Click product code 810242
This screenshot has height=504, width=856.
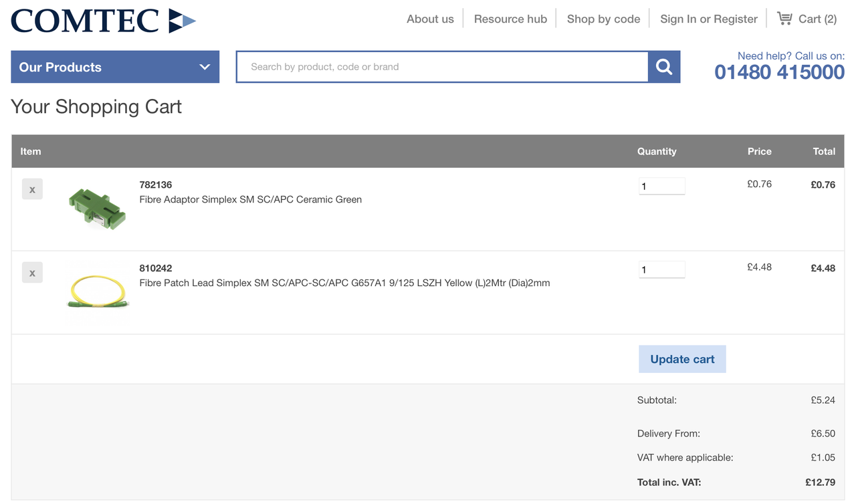pyautogui.click(x=156, y=268)
